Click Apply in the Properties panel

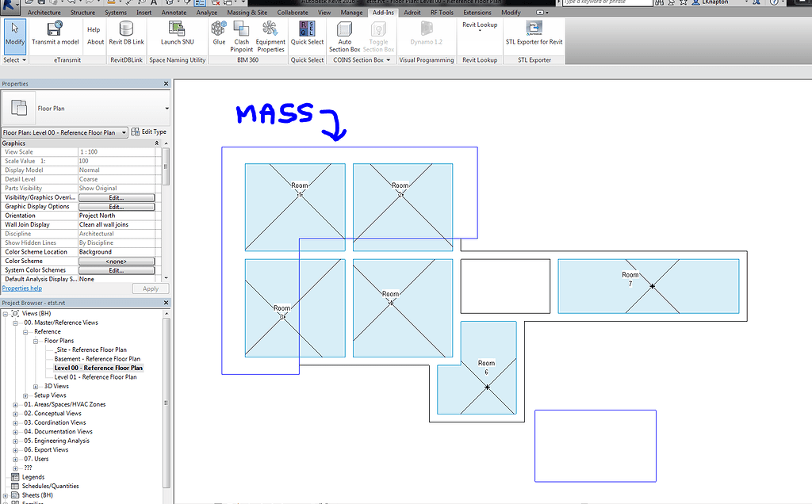point(149,288)
